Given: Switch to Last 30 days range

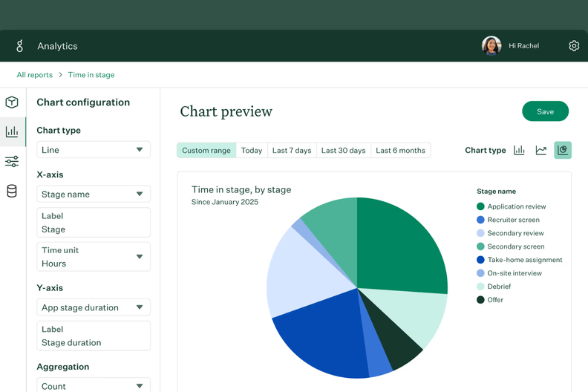Looking at the screenshot, I should tap(343, 151).
